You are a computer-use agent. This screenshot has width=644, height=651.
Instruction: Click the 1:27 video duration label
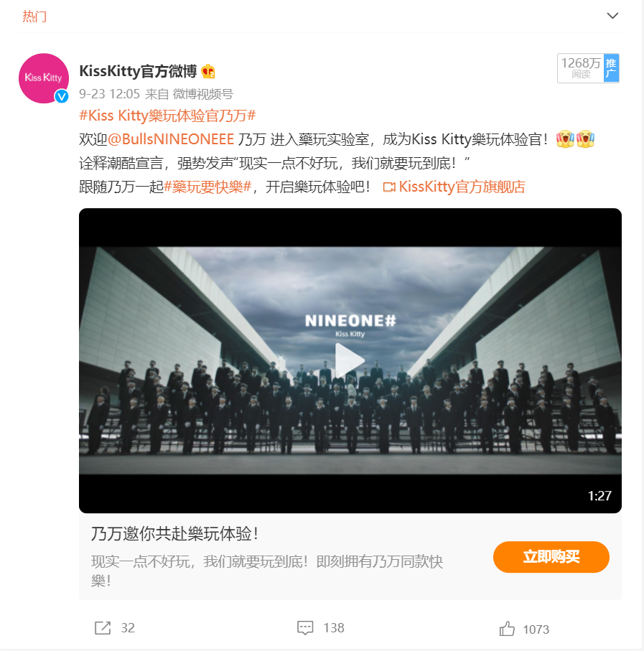click(599, 496)
